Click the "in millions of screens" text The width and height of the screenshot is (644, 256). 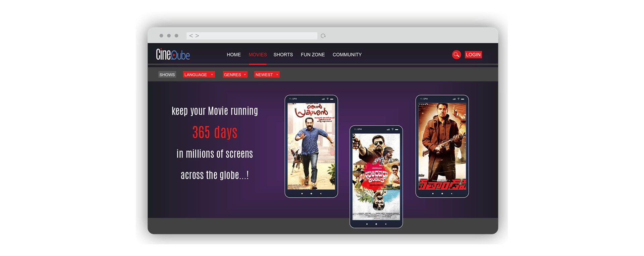coord(215,154)
